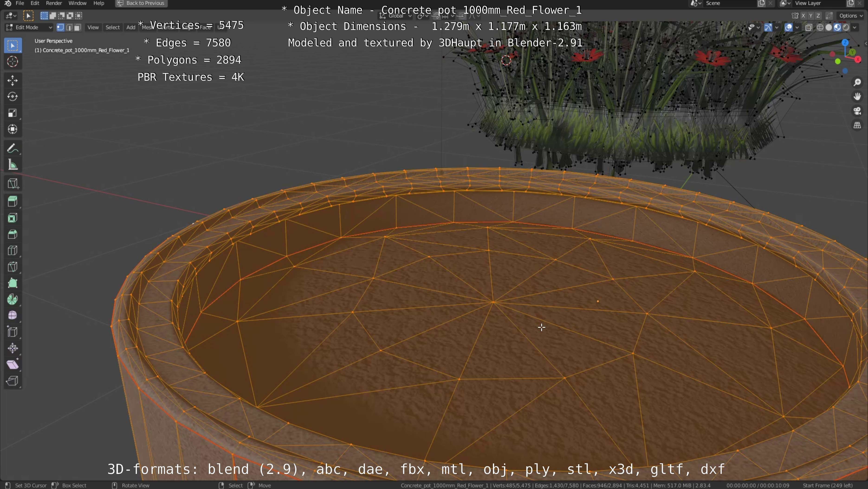The image size is (868, 489).
Task: Enable vertex select mode
Action: pyautogui.click(x=61, y=28)
